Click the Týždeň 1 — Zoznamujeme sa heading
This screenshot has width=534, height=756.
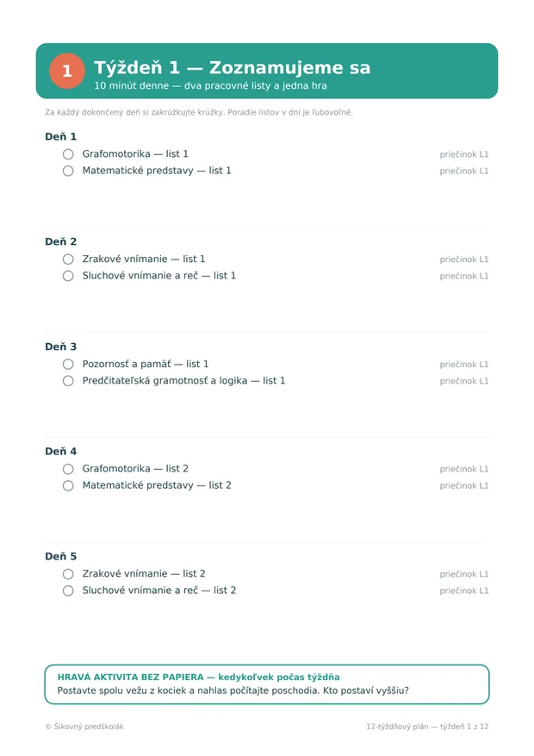click(x=232, y=67)
